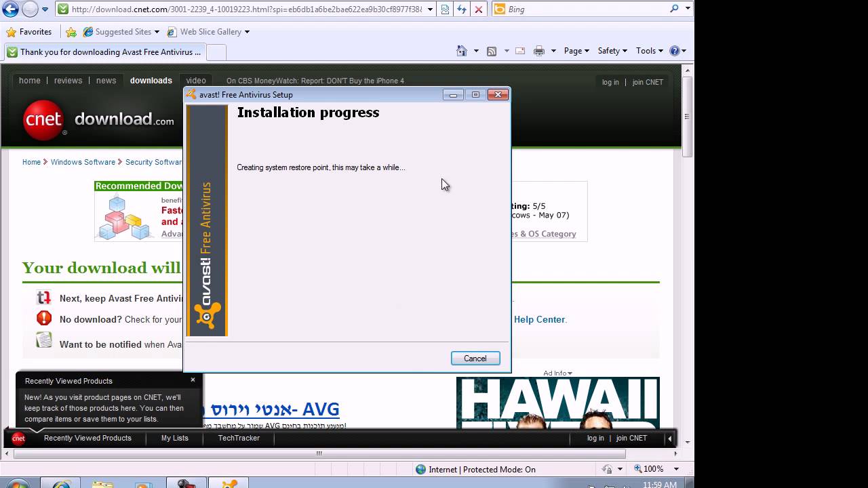Click the TechTracker icon beside Next, keep Avast
The height and width of the screenshot is (488, 868).
pyautogui.click(x=44, y=298)
